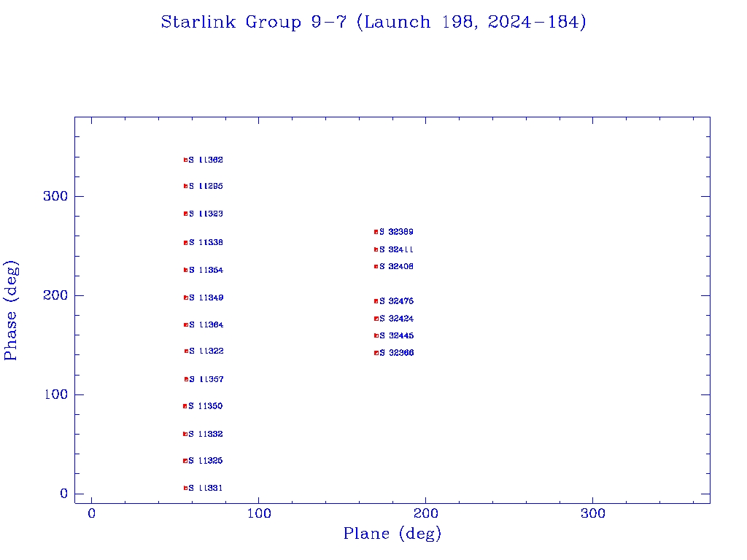
Task: Click the S 32389 data point marker
Action: (x=376, y=232)
